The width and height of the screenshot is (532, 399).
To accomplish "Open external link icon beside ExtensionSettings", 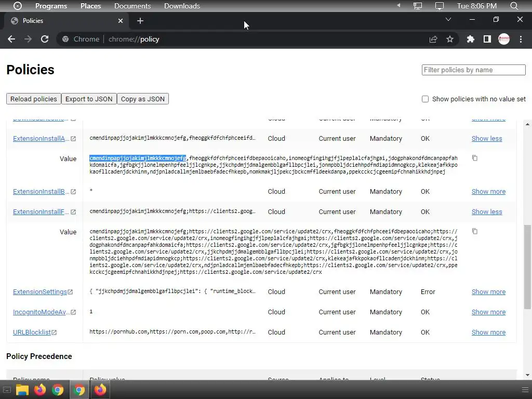I will coord(70,292).
